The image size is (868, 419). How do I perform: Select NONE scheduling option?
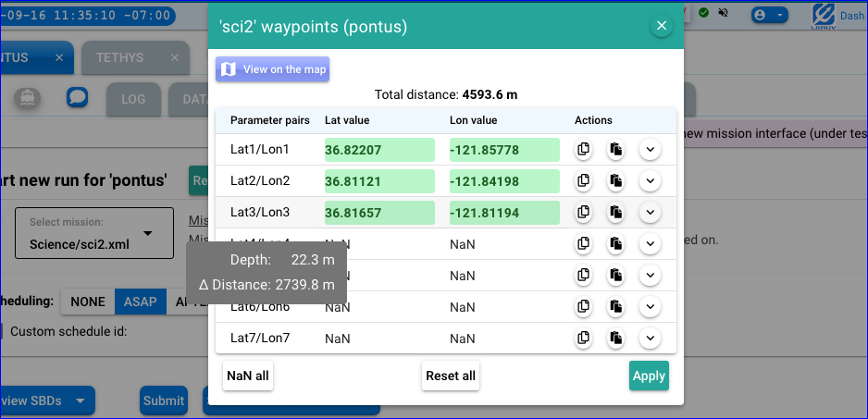88,302
